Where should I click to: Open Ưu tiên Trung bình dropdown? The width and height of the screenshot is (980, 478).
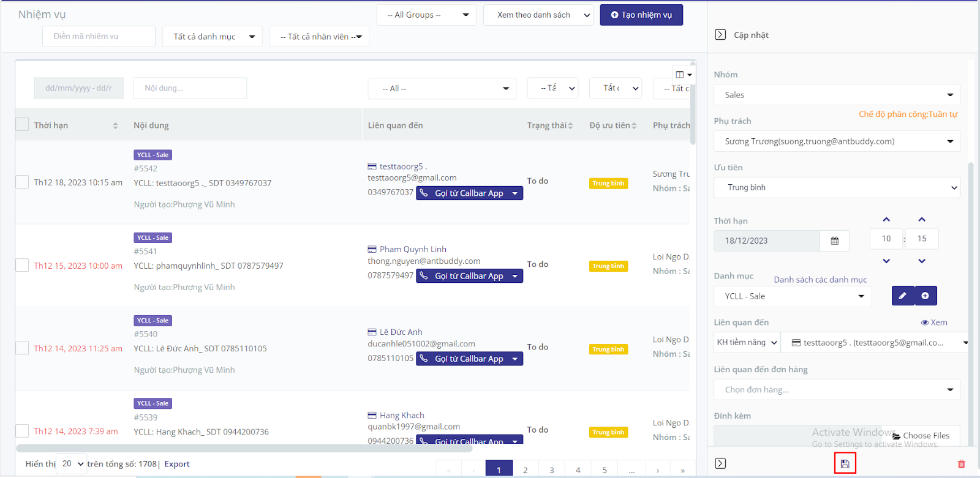tap(837, 187)
